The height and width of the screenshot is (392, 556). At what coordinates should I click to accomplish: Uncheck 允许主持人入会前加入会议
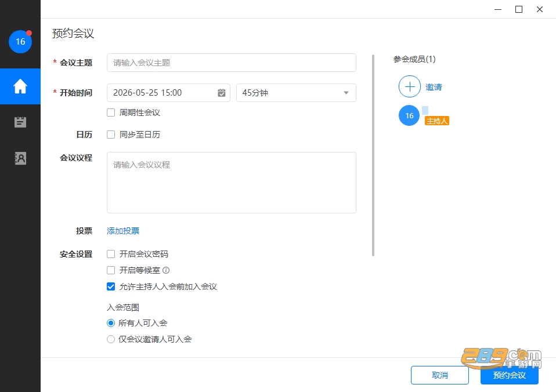coord(111,286)
